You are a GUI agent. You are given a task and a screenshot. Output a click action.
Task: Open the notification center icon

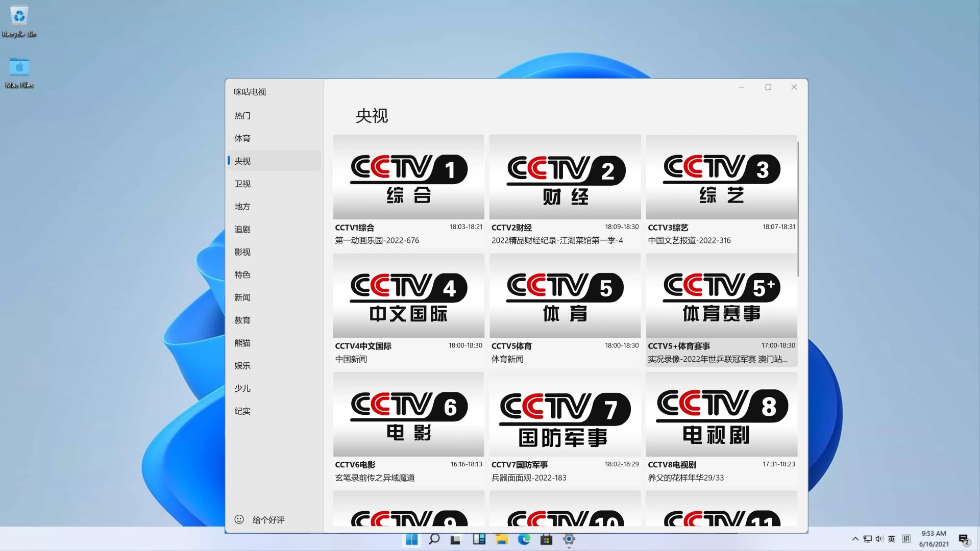point(964,539)
